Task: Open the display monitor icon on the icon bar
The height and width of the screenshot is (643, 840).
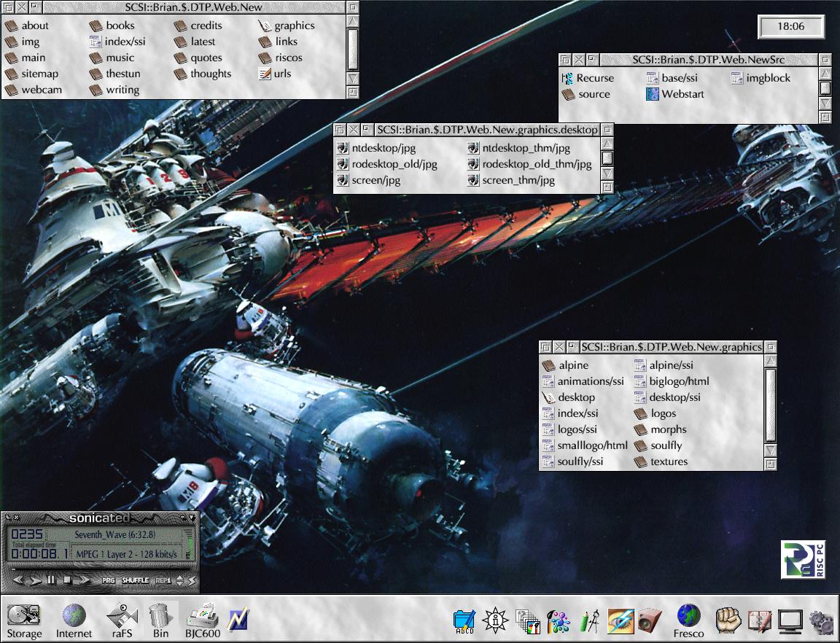Action: [x=790, y=622]
